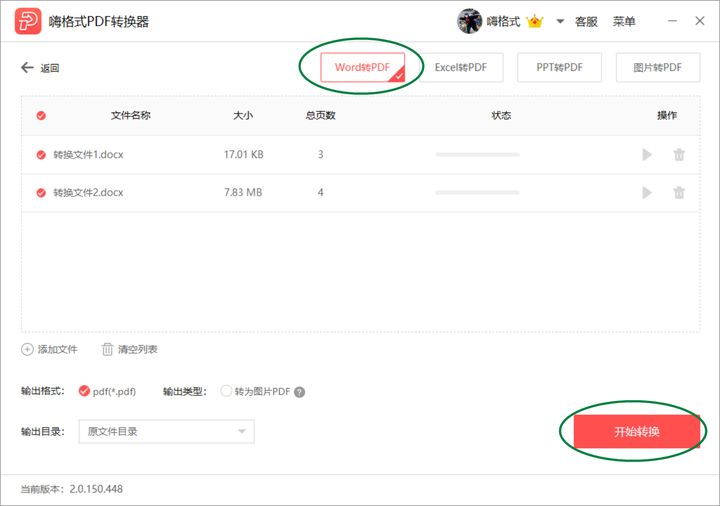Viewport: 720px width, 506px height.
Task: Click the 7.83 MB size cell
Action: (x=243, y=192)
